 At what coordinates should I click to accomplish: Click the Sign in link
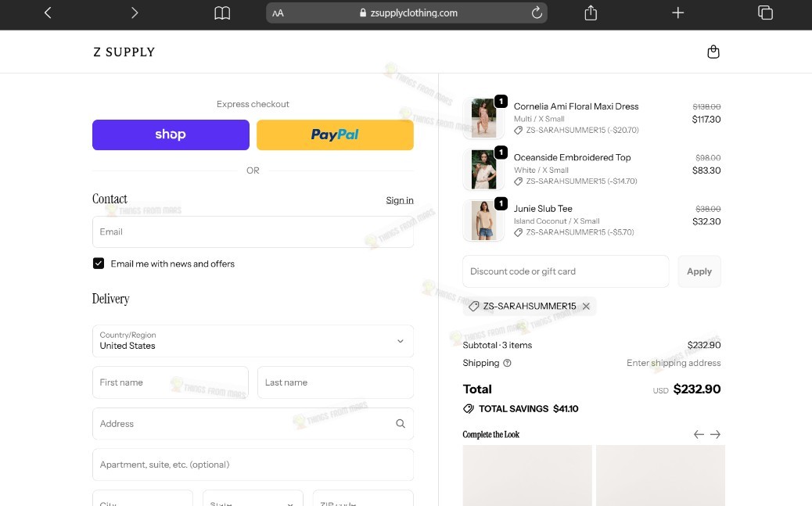[399, 200]
